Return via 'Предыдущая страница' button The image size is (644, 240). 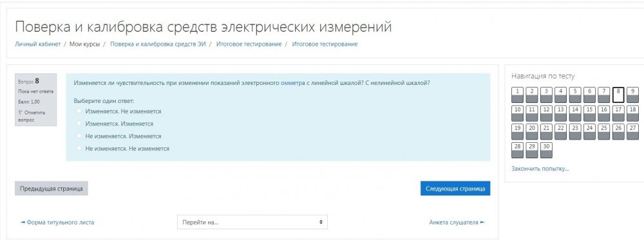(x=52, y=189)
